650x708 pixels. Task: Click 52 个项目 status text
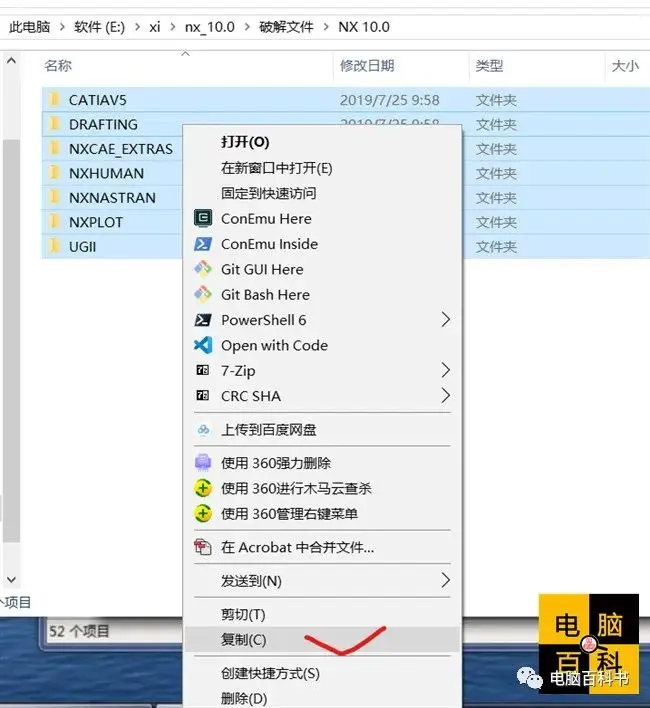pyautogui.click(x=79, y=631)
